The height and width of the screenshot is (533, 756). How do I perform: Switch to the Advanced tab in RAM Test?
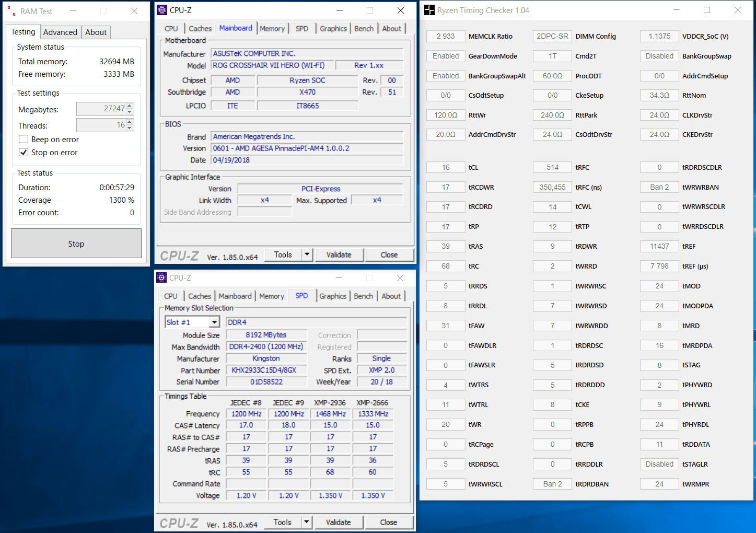click(60, 32)
